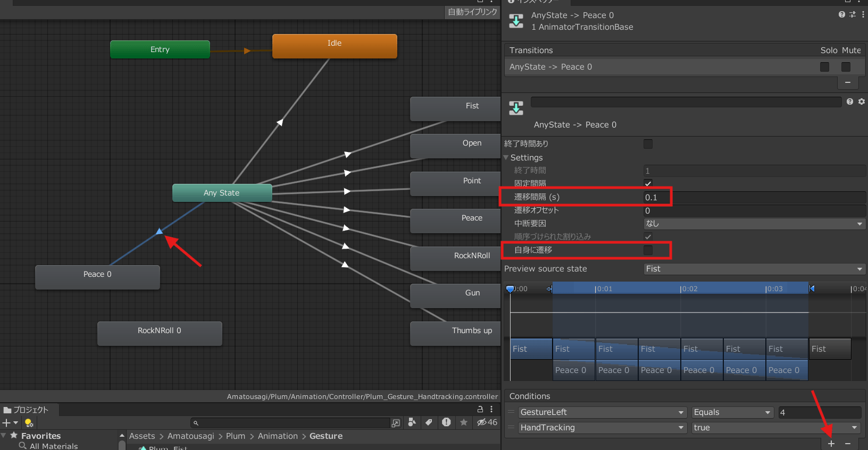Click the search by label tag icon

(x=429, y=422)
